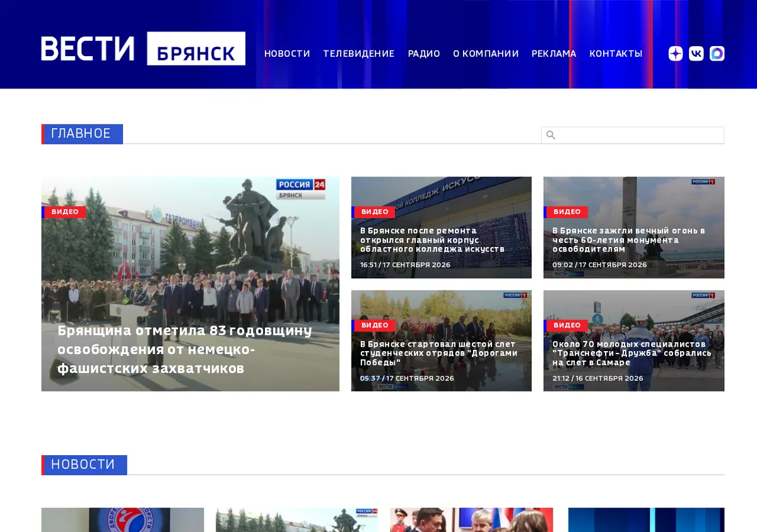Open the Max messenger icon in header
The width and height of the screenshot is (757, 532).
717,54
